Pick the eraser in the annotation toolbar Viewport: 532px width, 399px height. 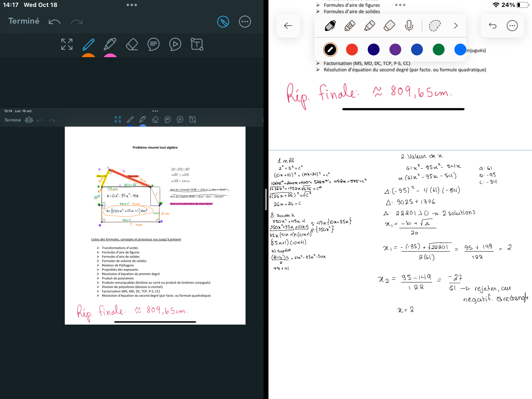coord(132,44)
